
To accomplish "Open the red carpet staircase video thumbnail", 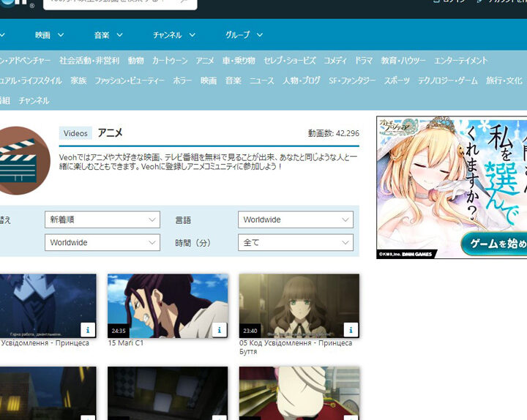I will pos(299,393).
